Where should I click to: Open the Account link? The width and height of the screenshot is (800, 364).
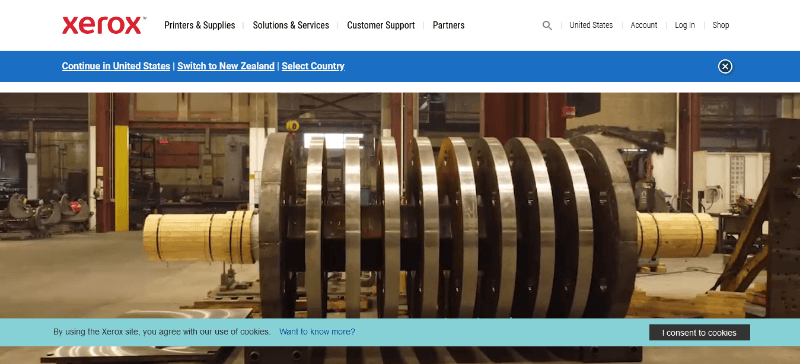coord(644,25)
